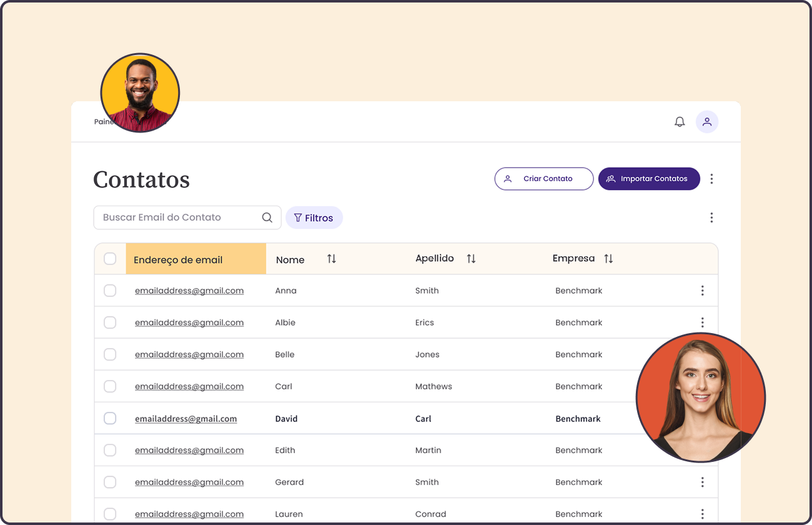This screenshot has height=525, width=812.
Task: Check the box for Anna's row
Action: pyautogui.click(x=110, y=291)
